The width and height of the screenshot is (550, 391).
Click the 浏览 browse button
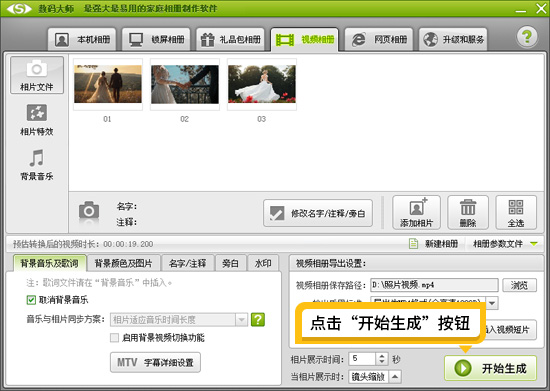(x=519, y=285)
